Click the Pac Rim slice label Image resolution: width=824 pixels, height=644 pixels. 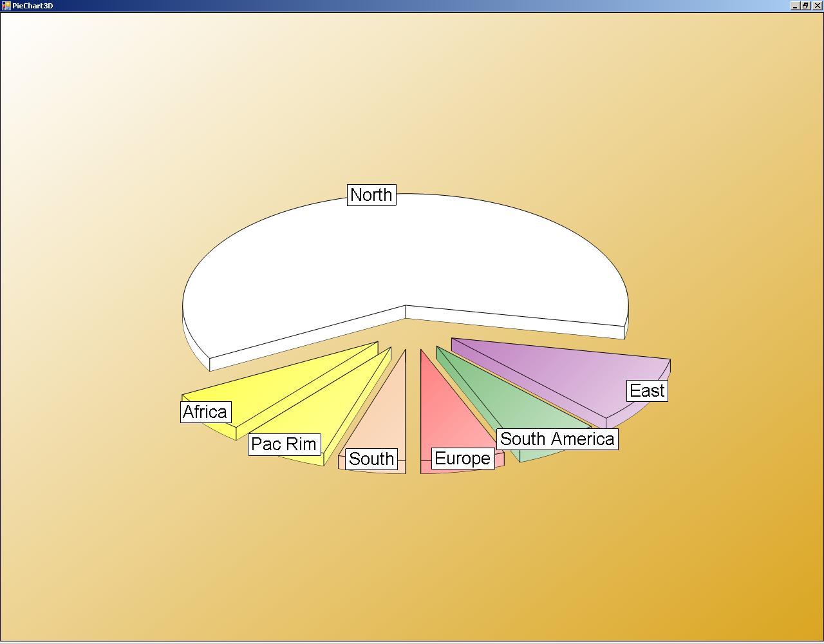coord(284,444)
